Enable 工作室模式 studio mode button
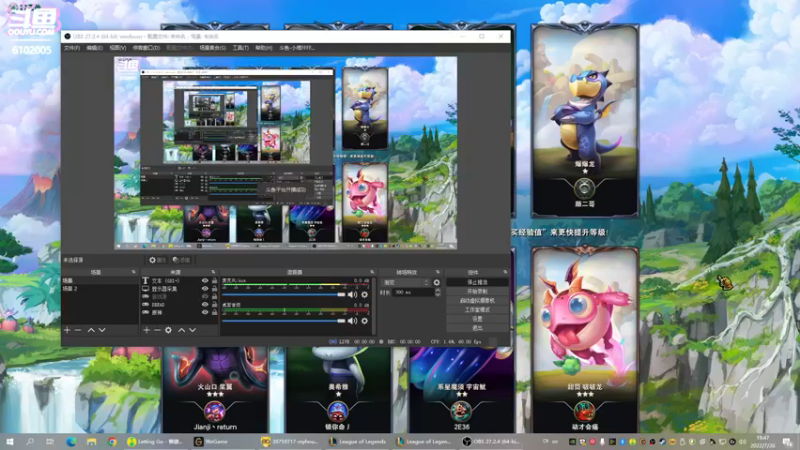This screenshot has width=800, height=450. coord(477,310)
